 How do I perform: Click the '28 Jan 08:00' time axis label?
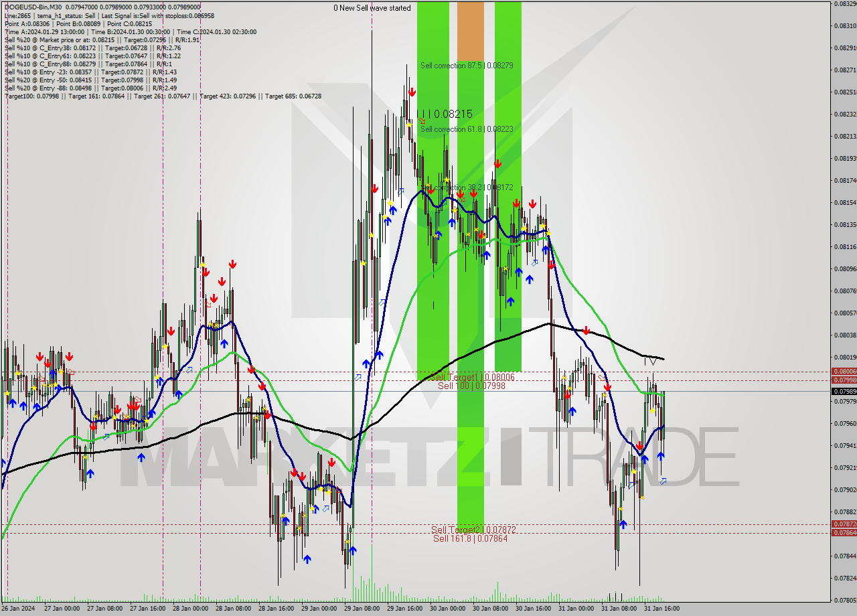pyautogui.click(x=233, y=609)
